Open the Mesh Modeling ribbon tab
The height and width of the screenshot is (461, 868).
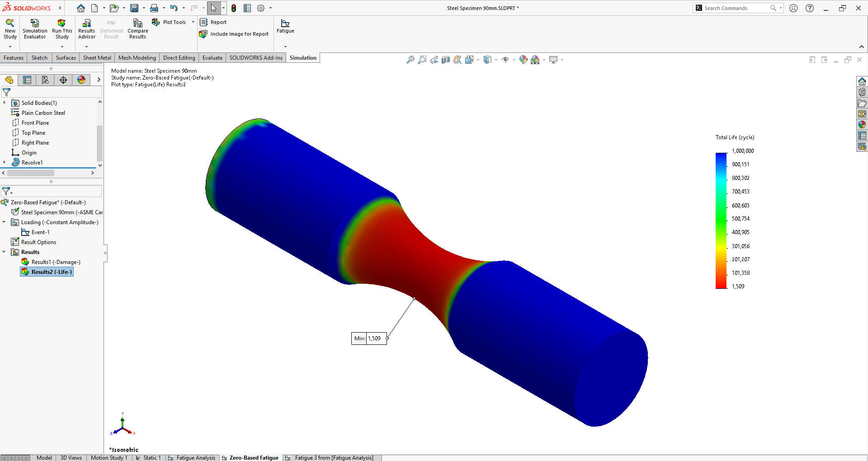tap(137, 57)
